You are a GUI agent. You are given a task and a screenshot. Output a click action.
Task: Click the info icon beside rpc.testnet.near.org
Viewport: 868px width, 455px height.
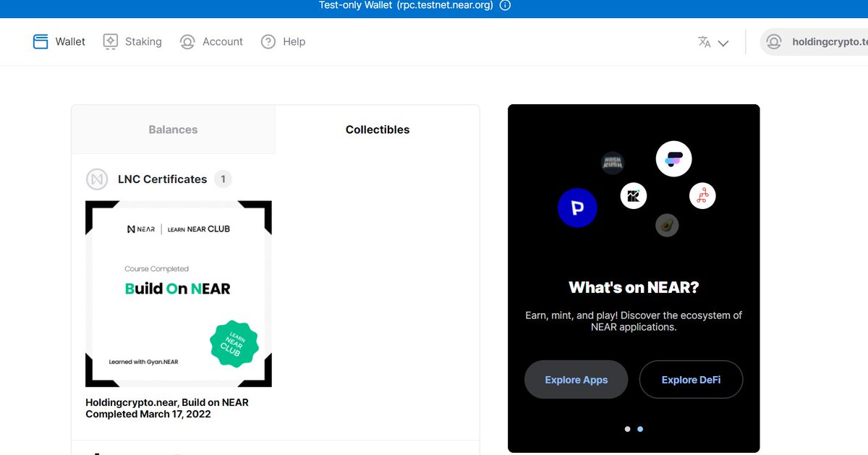(x=505, y=6)
